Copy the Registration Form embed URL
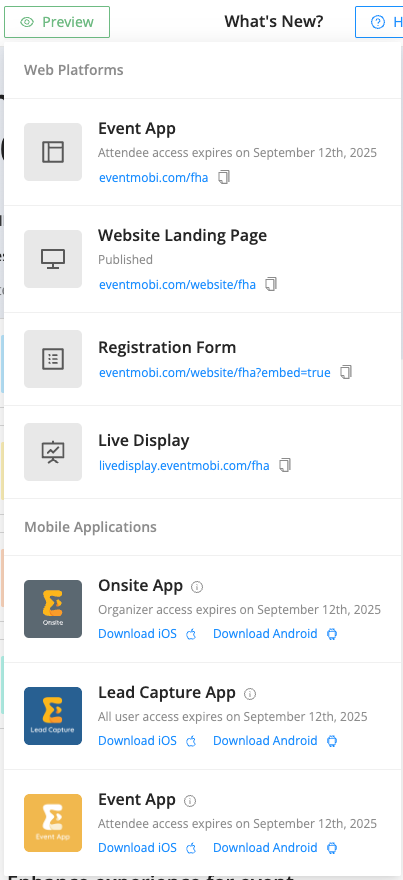Screen dimensions: 403x880 pos(346,373)
